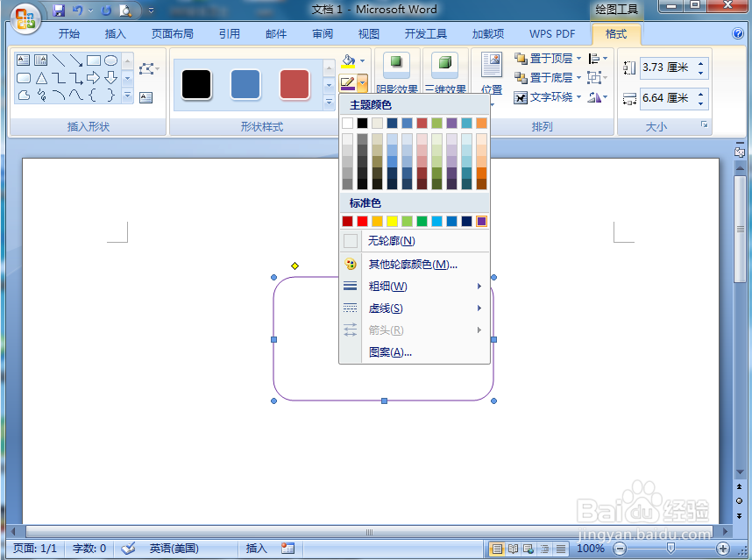Select the left brace shape
This screenshot has width=752, height=560.
point(94,95)
